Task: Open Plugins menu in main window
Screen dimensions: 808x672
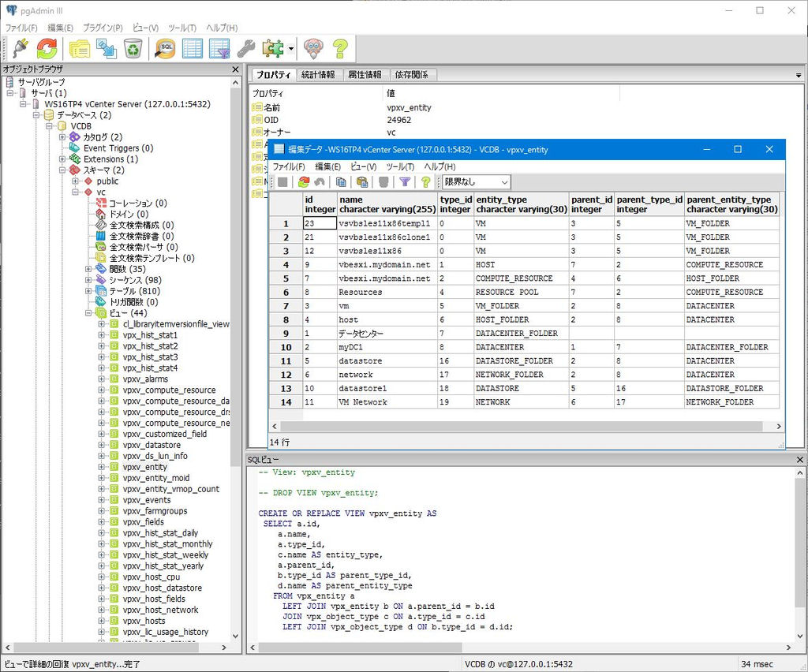Action: point(103,28)
